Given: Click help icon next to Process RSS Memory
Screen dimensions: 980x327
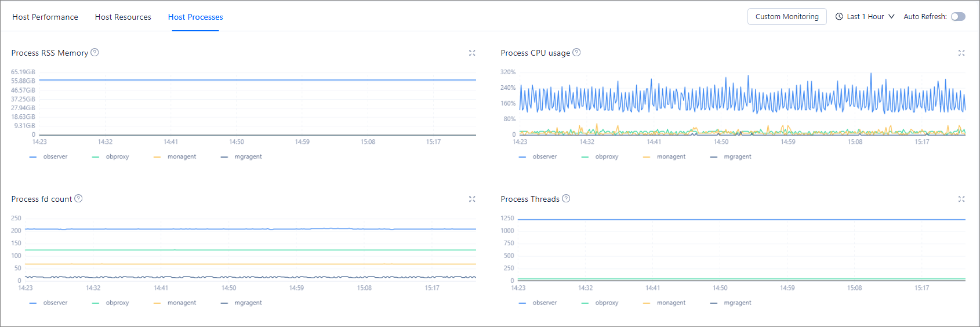Looking at the screenshot, I should click(95, 52).
